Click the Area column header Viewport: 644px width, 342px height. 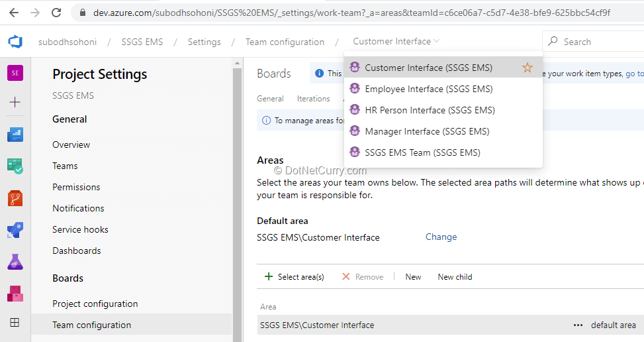click(268, 307)
